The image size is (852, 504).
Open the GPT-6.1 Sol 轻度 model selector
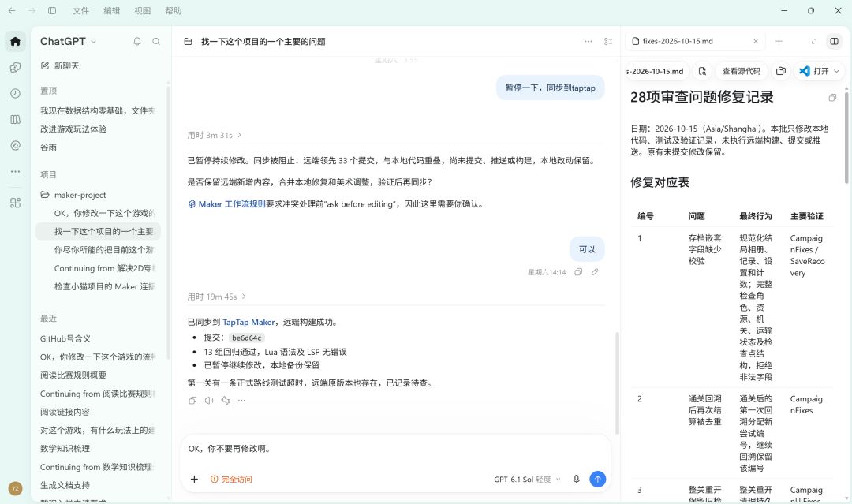click(527, 479)
